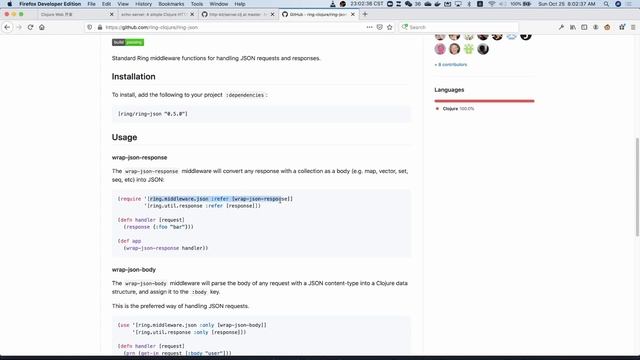Close the http-kit server master tab
Screen dimensions: 640x360
point(273,14)
